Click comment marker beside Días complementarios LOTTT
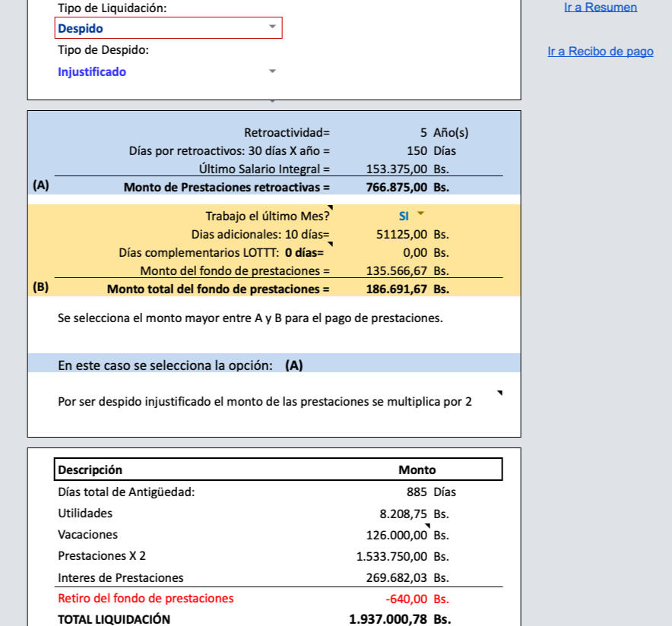This screenshot has width=672, height=626. pos(330,245)
